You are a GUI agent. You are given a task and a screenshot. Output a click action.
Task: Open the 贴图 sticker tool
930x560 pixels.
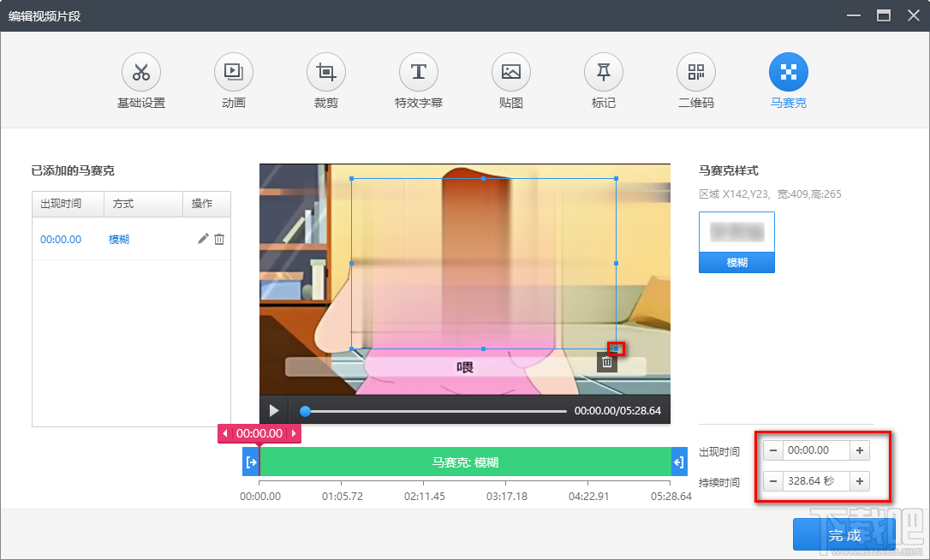pos(510,80)
